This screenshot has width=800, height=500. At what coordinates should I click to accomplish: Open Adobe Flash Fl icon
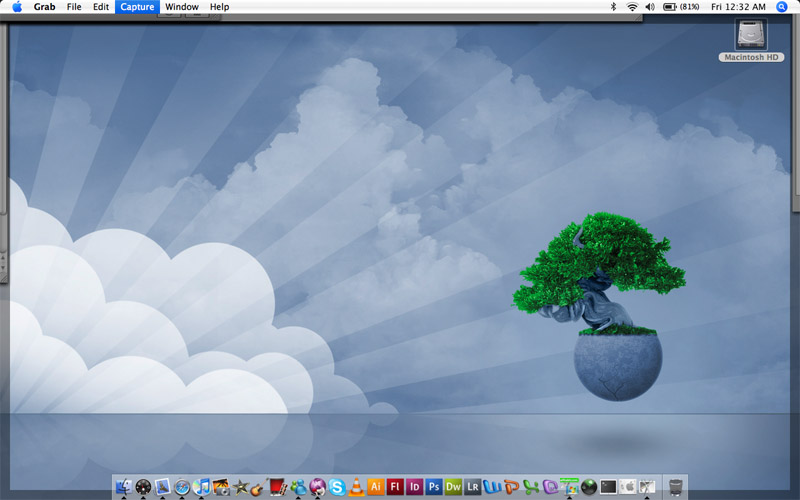click(x=395, y=487)
